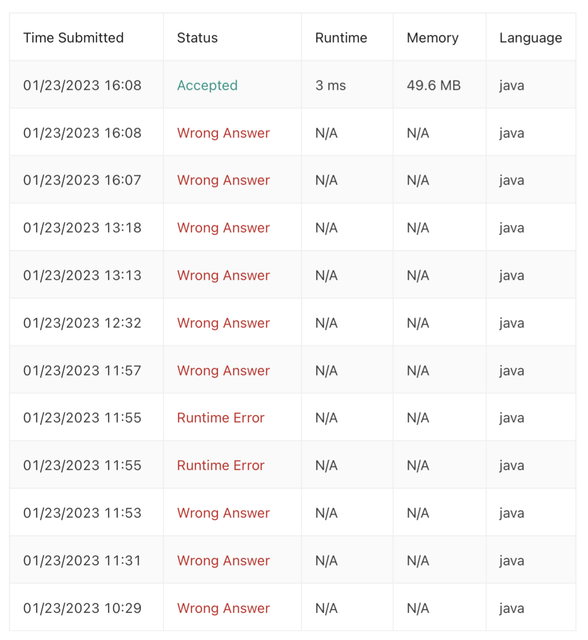The width and height of the screenshot is (588, 640).
Task: Open the Wrong Answer submitted at 13:18
Action: pyautogui.click(x=223, y=228)
